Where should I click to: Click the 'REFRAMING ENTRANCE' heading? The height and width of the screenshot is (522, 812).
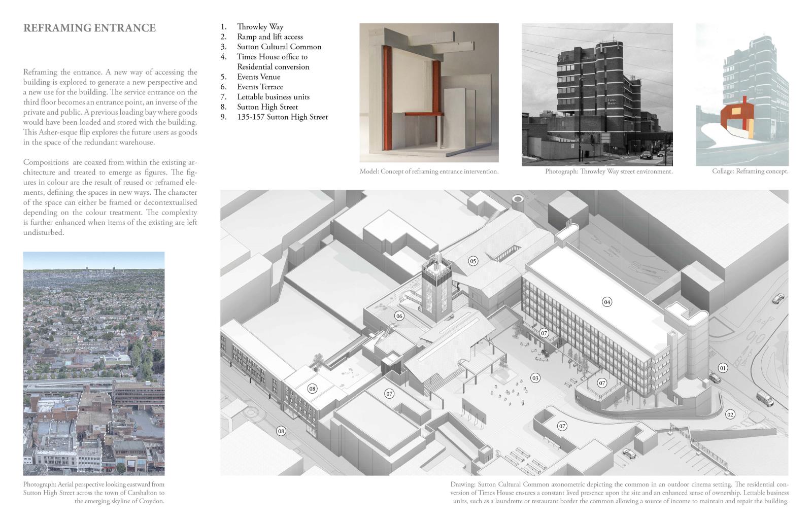tap(89, 28)
